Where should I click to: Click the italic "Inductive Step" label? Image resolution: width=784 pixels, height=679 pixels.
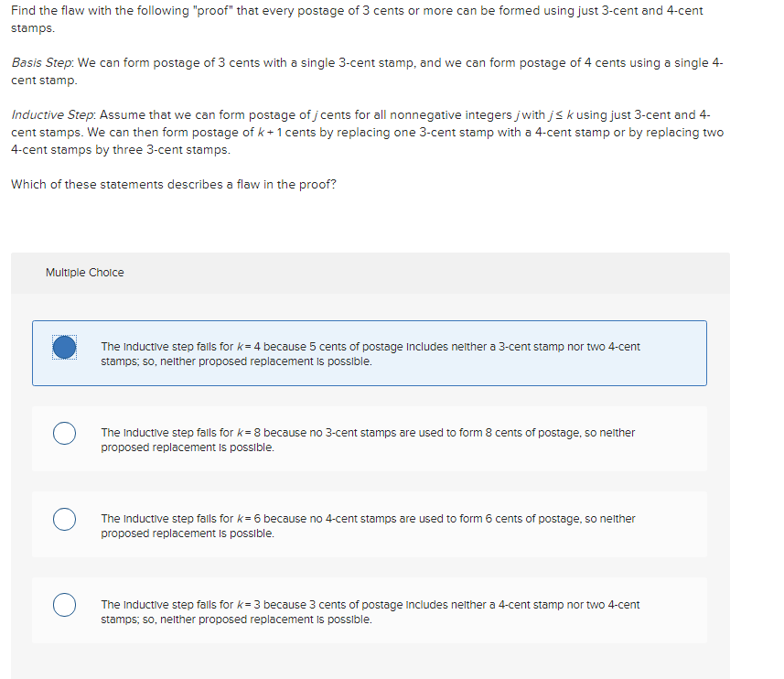[x=53, y=115]
